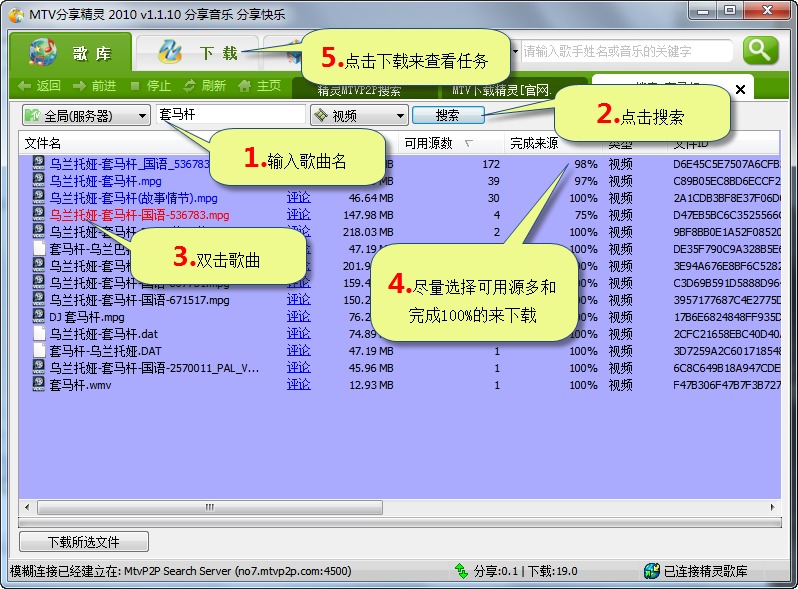Viewport: 798px width, 589px height.
Task: Open the 精灵MTVP2P搜索 tab
Action: click(x=359, y=91)
